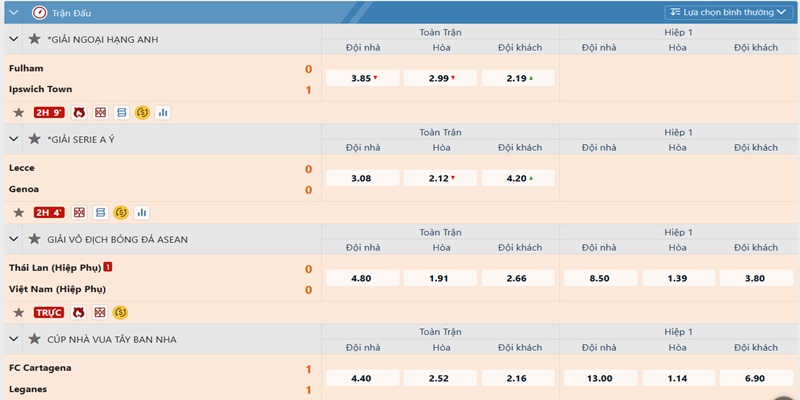Select first-half draw odds 1.39 for Thái Lan

point(677,278)
